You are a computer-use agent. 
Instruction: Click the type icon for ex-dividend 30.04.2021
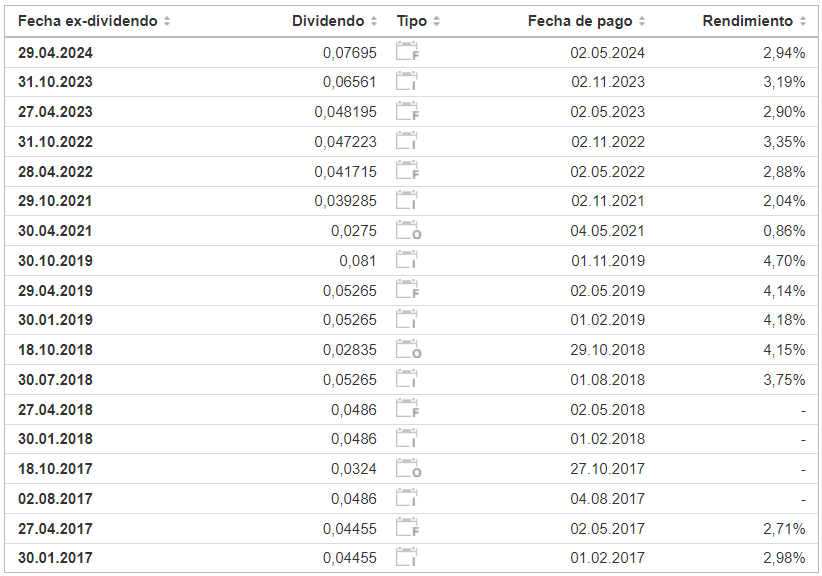click(x=407, y=231)
